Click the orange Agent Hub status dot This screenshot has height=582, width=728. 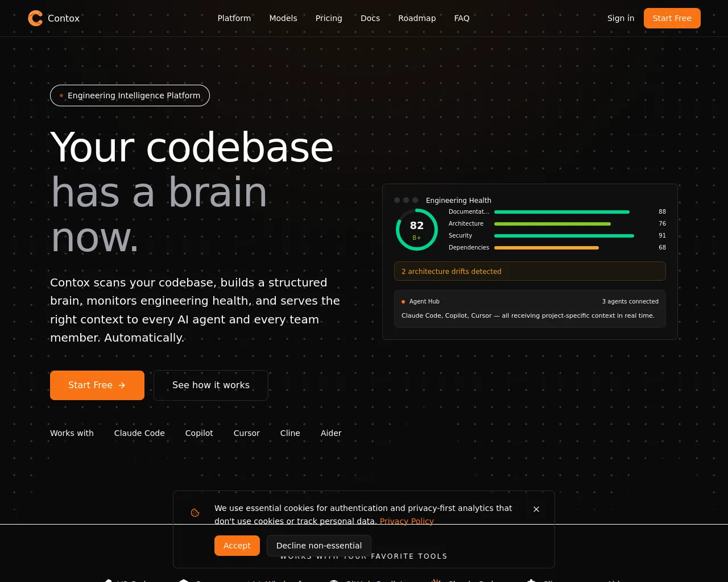pyautogui.click(x=403, y=302)
